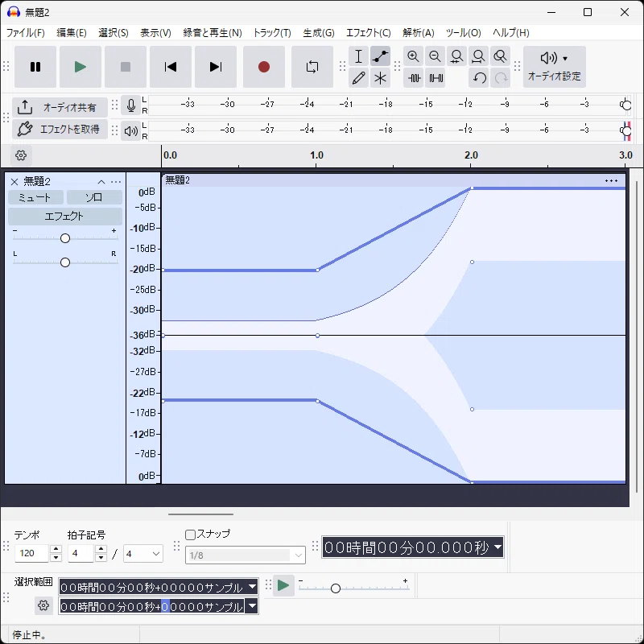Toggle the ソロ button
Screen dimensions: 644x644
coord(94,197)
